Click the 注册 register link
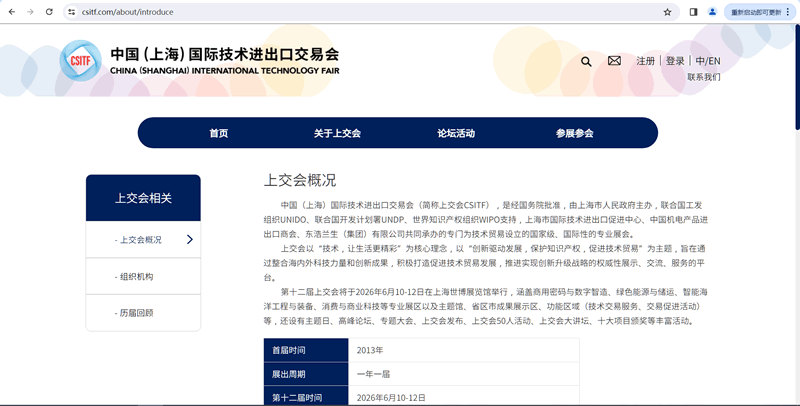The image size is (800, 406). pos(646,61)
